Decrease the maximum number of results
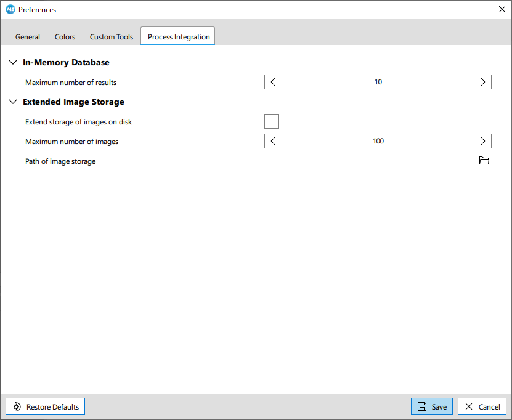 pyautogui.click(x=273, y=82)
